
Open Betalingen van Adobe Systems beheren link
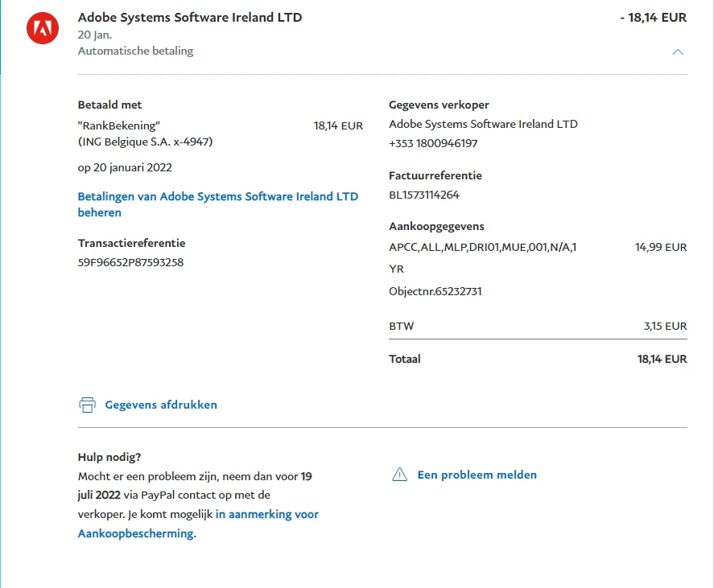pyautogui.click(x=217, y=204)
